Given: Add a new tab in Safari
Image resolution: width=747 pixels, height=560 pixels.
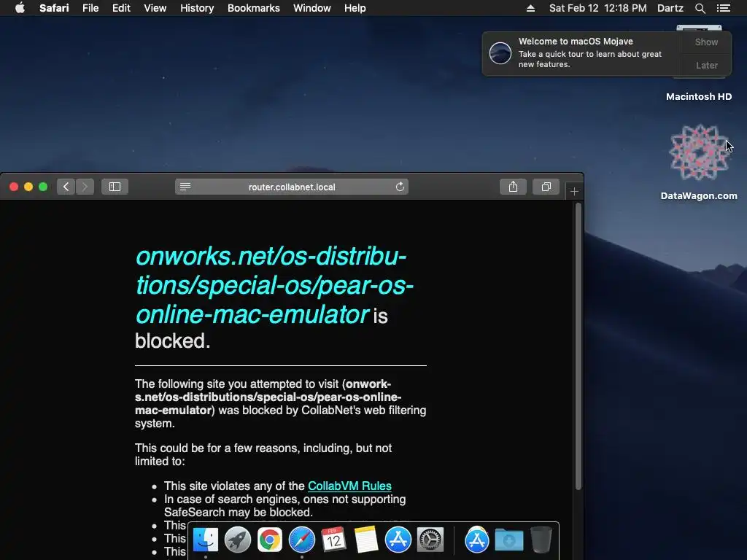Looking at the screenshot, I should tap(574, 192).
